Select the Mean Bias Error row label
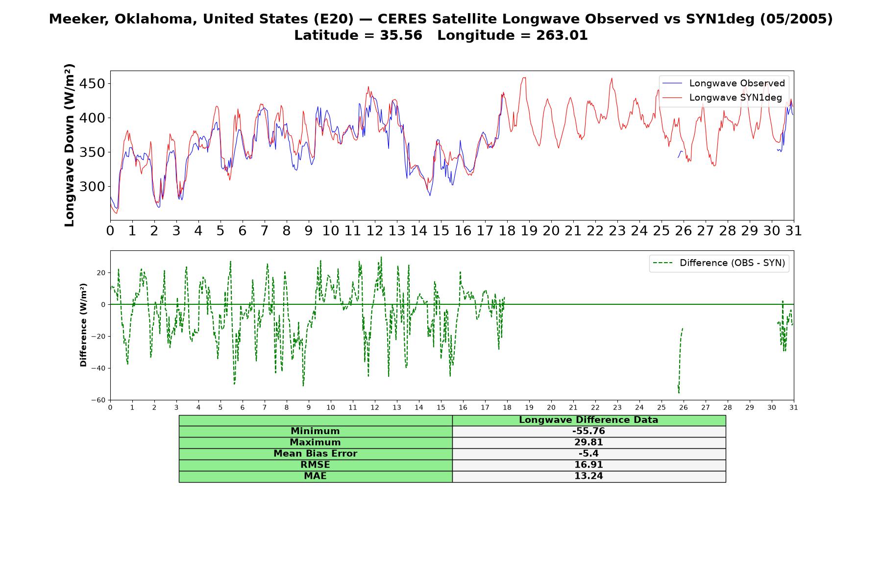Screen dimensions: 882x588 [315, 454]
